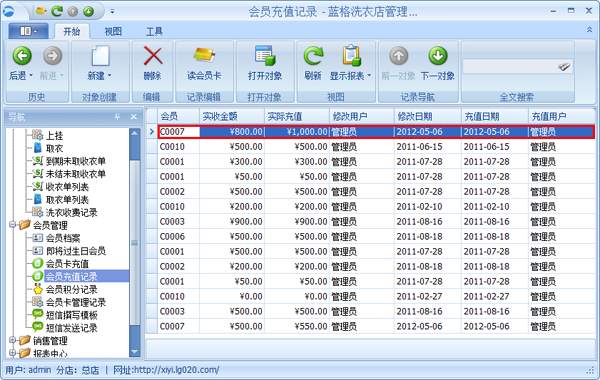Open the quick access toolbar customize dropdown

112,12
